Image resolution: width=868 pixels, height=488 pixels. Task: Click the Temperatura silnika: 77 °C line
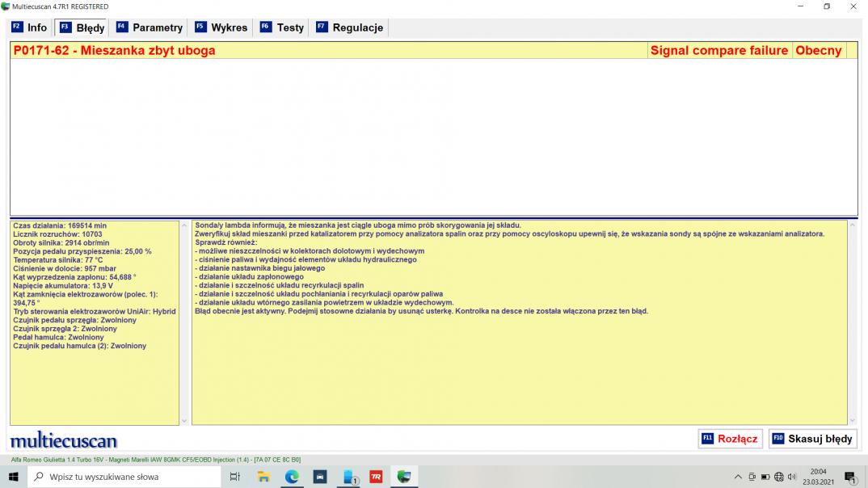(x=58, y=260)
